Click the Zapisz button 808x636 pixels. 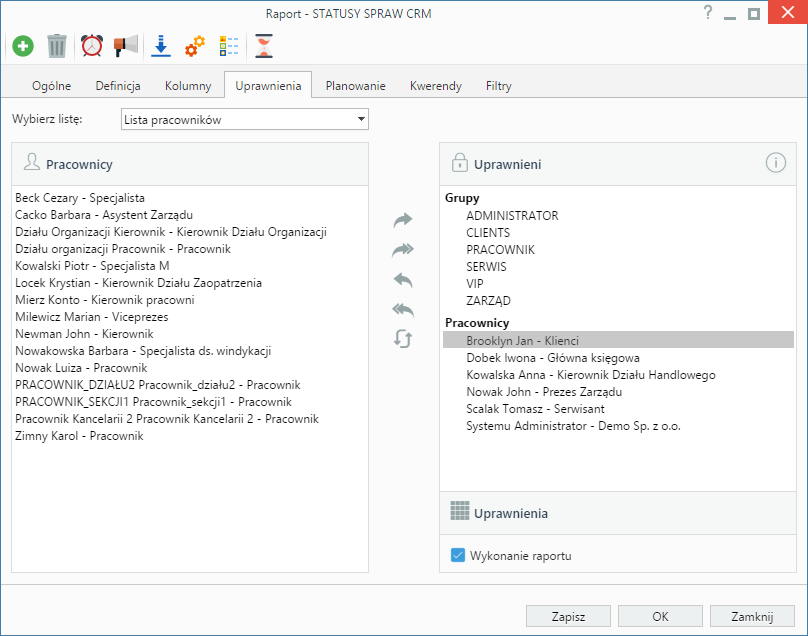click(x=568, y=616)
